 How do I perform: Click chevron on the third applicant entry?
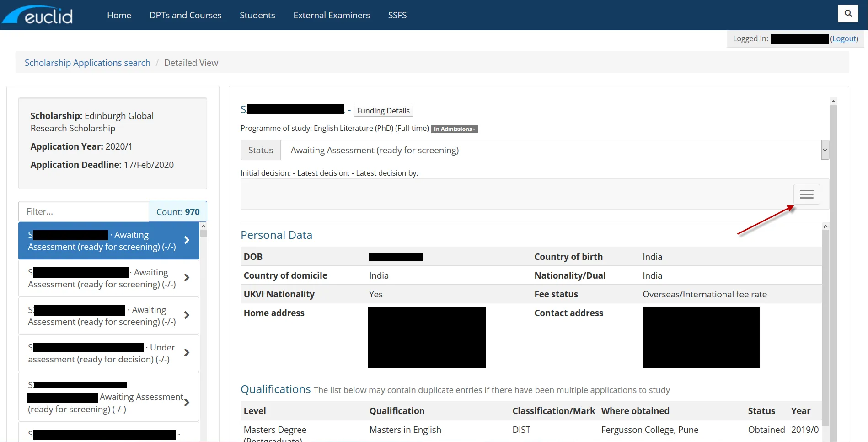click(x=187, y=315)
